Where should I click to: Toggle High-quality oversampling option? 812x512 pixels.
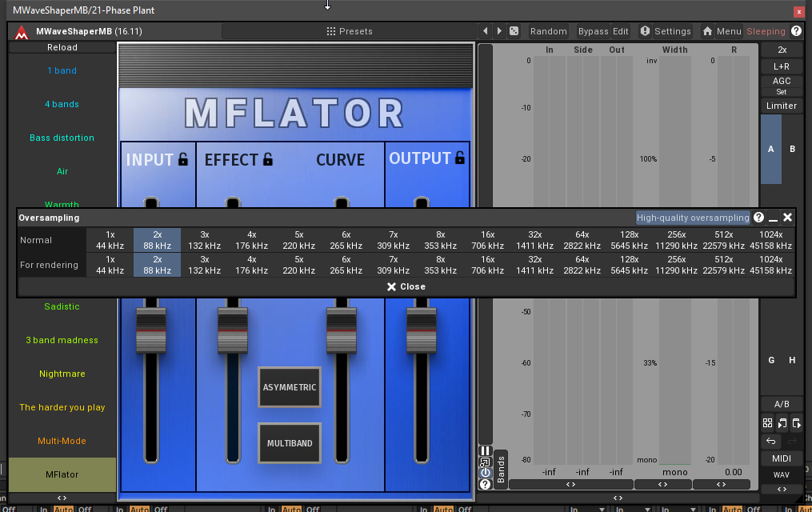(693, 218)
